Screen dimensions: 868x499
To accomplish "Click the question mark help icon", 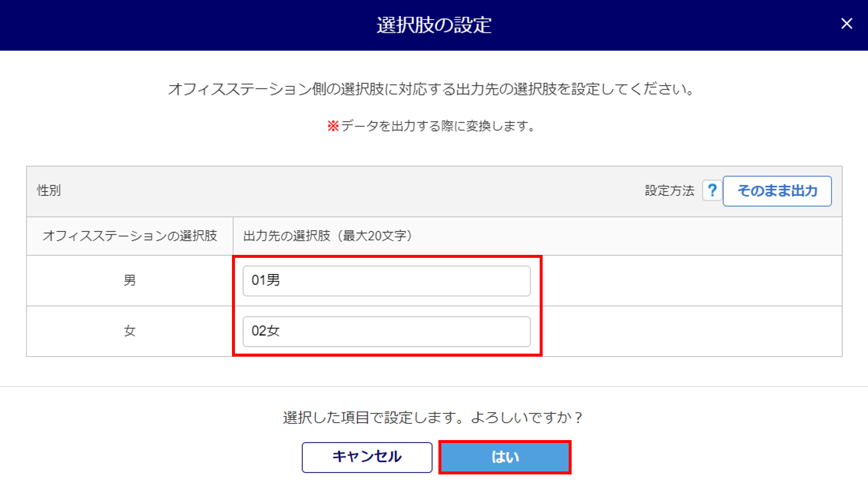I will point(712,191).
